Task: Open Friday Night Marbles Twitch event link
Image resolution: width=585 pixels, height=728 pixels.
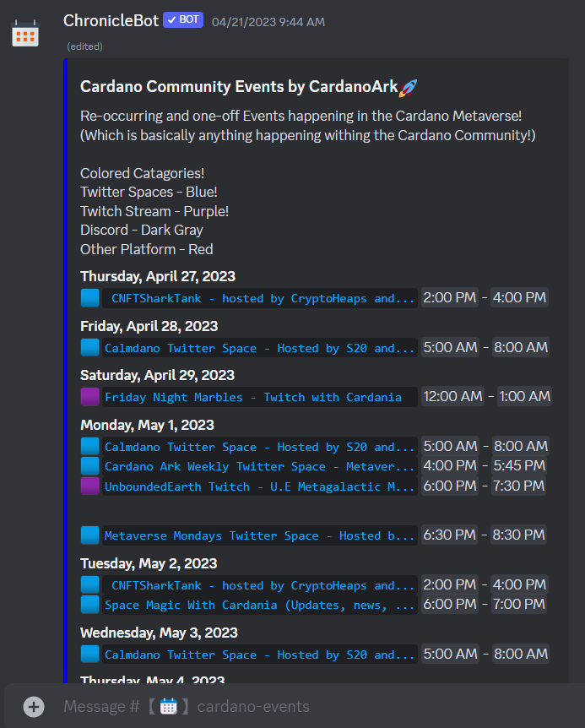Action: (x=260, y=397)
